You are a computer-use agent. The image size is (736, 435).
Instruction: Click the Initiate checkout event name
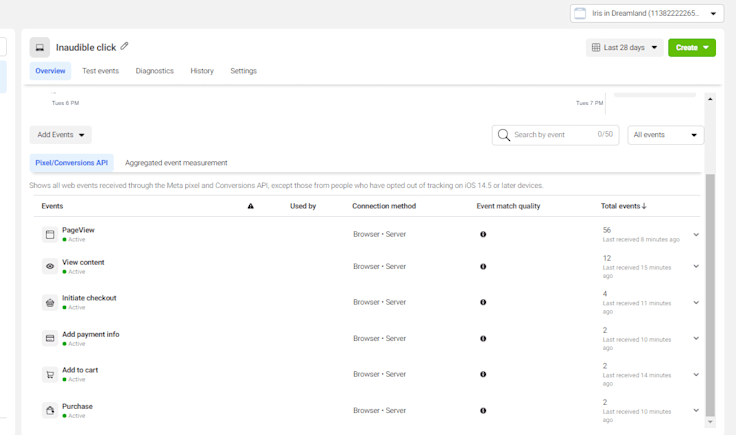89,298
